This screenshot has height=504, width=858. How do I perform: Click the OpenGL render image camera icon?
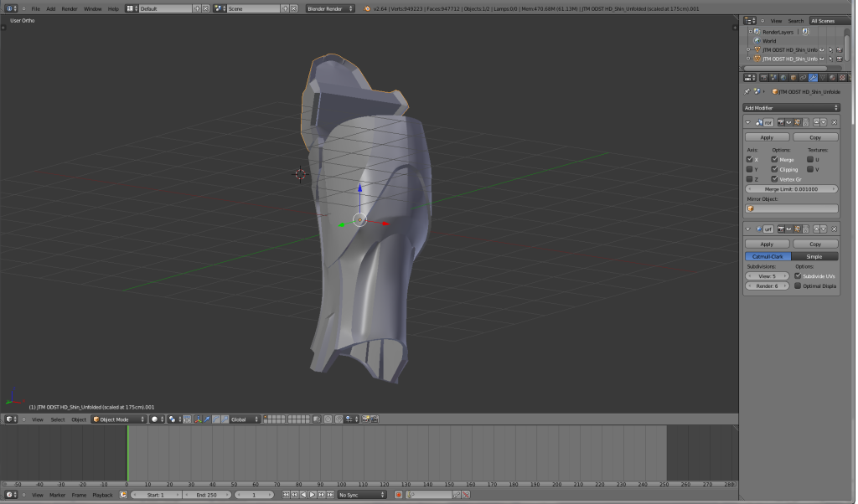365,419
